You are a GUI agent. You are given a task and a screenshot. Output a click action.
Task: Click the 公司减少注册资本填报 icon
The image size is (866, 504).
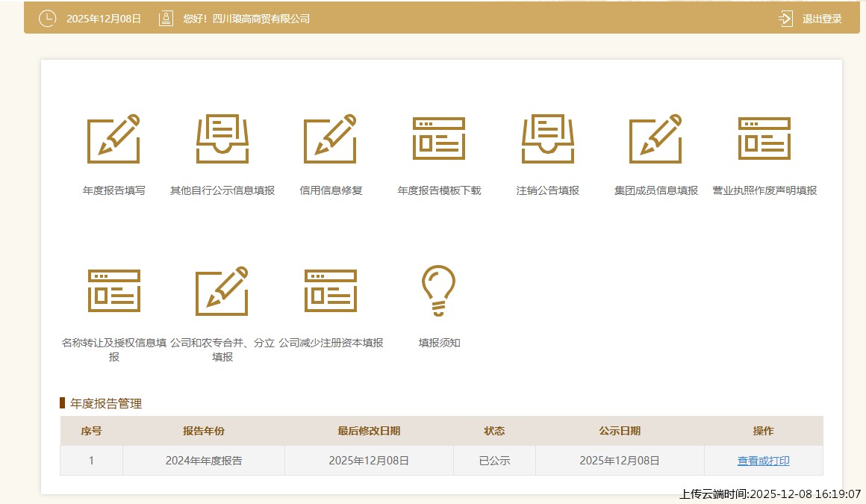[x=331, y=290]
